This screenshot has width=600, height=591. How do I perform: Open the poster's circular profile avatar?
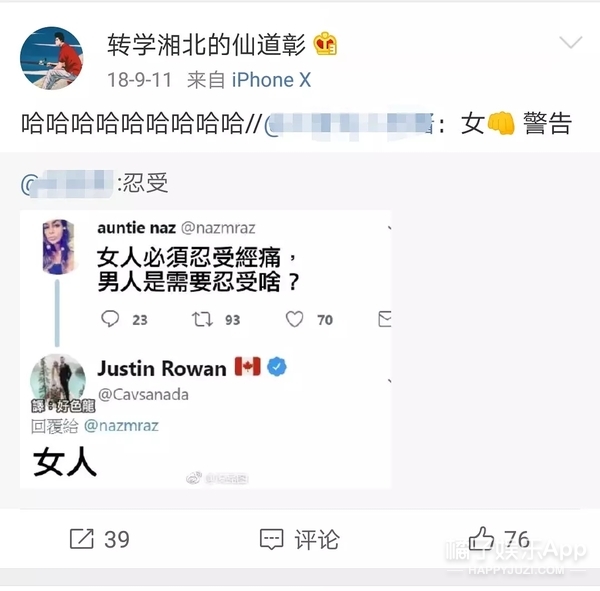[51, 58]
